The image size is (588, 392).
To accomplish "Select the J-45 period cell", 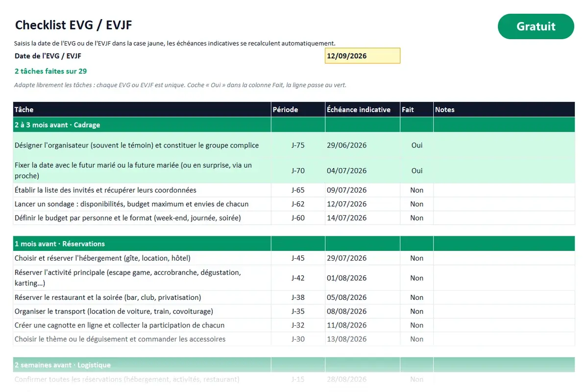I will pos(298,258).
